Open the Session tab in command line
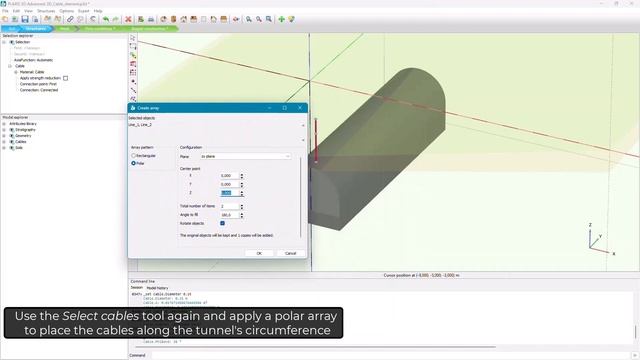The image size is (640, 360). click(x=136, y=288)
